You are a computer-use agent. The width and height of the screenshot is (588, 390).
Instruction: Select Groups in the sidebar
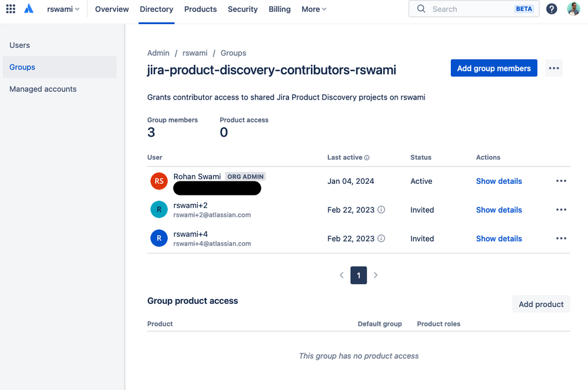click(x=59, y=67)
